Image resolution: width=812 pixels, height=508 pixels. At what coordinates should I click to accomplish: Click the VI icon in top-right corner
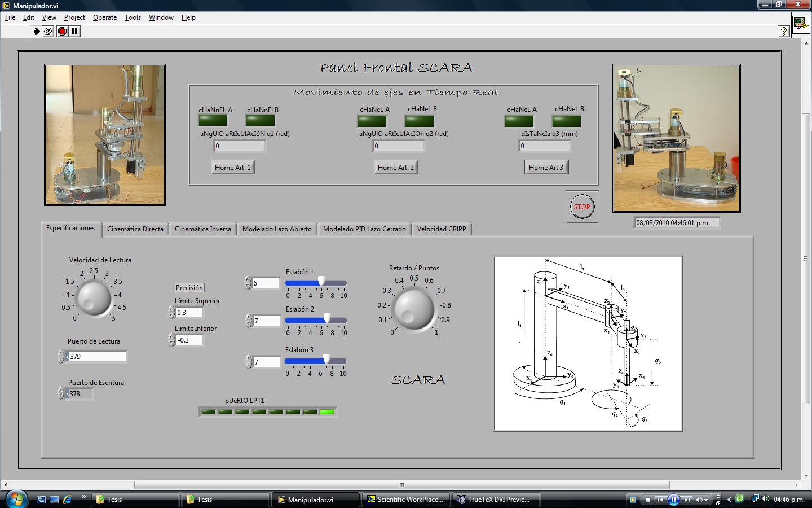[x=800, y=24]
